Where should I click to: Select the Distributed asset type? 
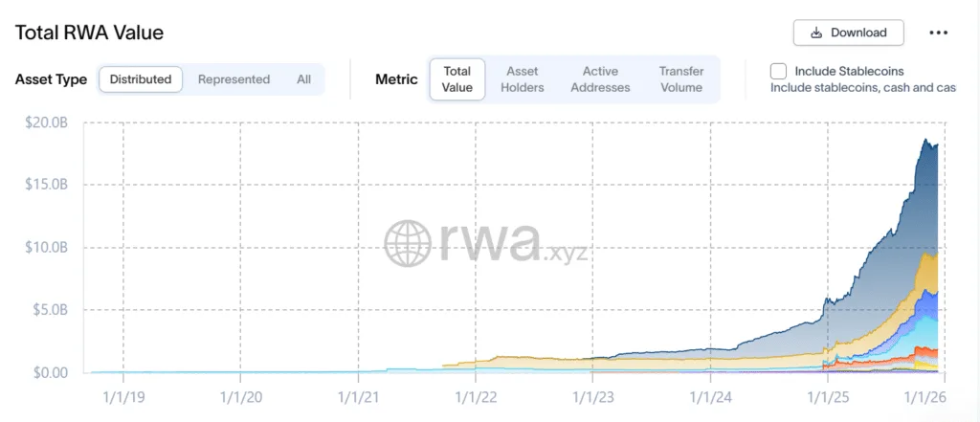[x=141, y=79]
